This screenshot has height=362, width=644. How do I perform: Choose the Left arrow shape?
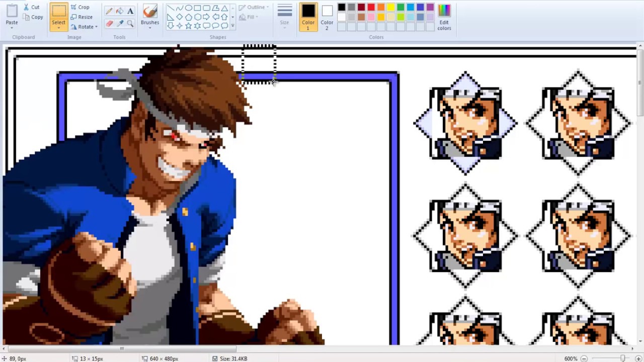click(x=216, y=17)
